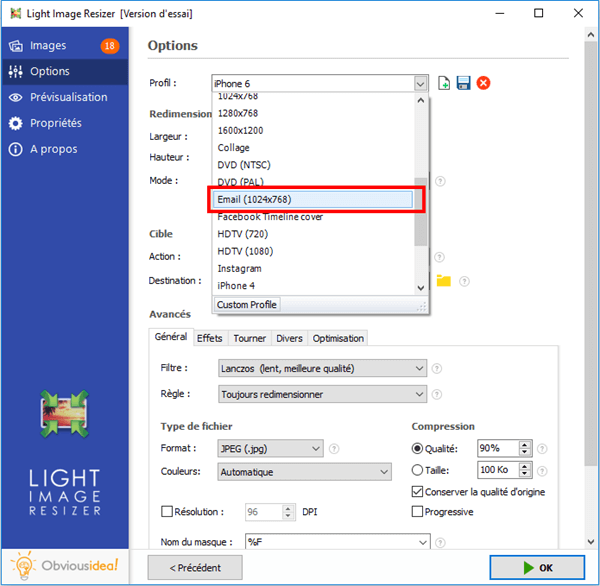This screenshot has height=586, width=600.
Task: Click the Précédent button
Action: [x=195, y=568]
